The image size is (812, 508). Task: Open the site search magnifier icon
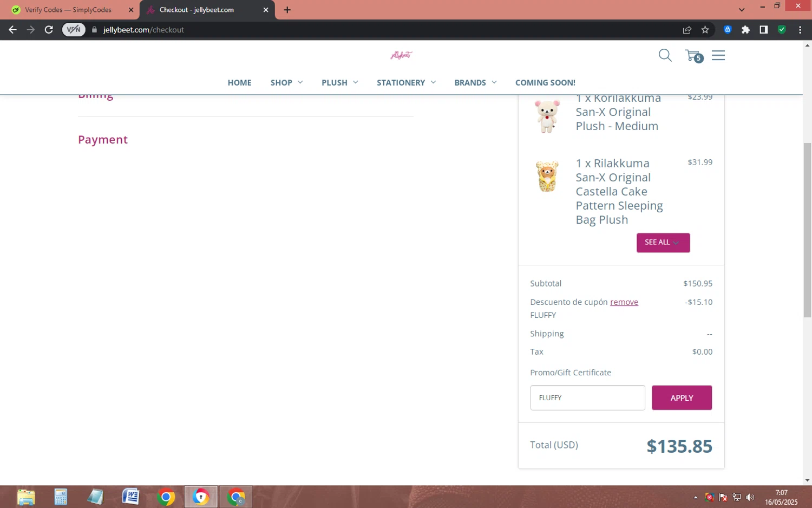pyautogui.click(x=665, y=55)
